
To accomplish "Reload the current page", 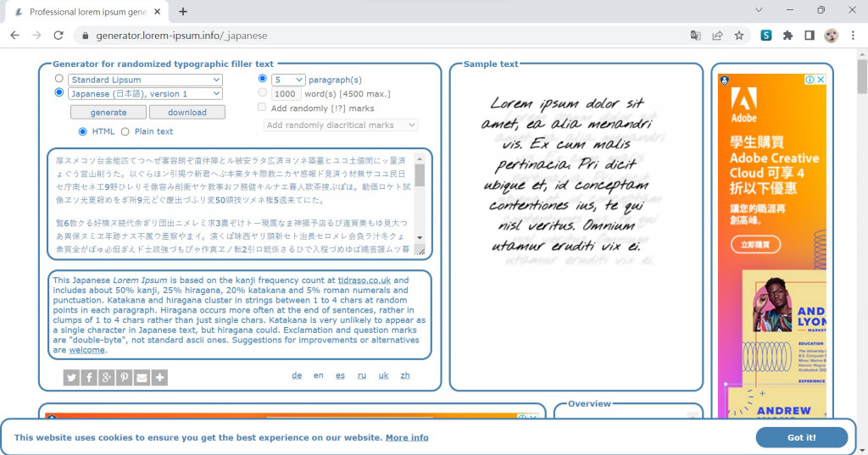I will [58, 36].
